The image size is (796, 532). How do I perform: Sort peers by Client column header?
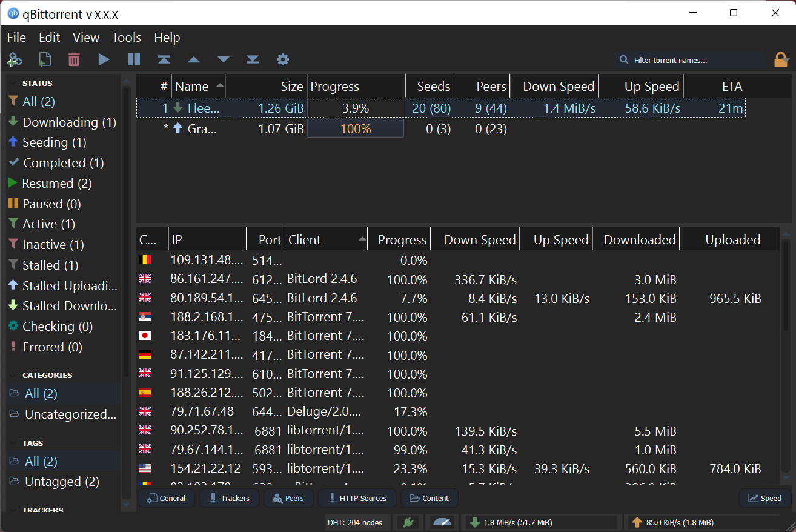pyautogui.click(x=327, y=240)
